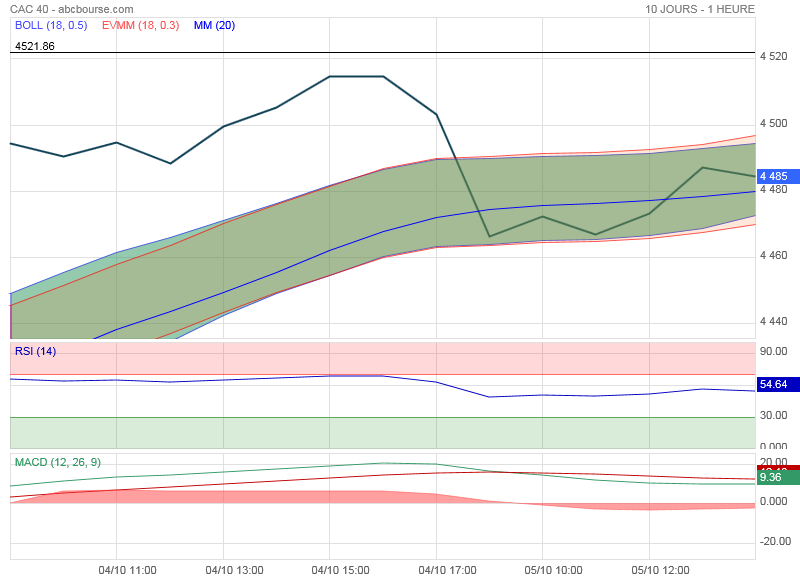Viewport: 800px width, 580px height.
Task: Select the 04/10 15:00 time axis marker
Action: pos(341,570)
